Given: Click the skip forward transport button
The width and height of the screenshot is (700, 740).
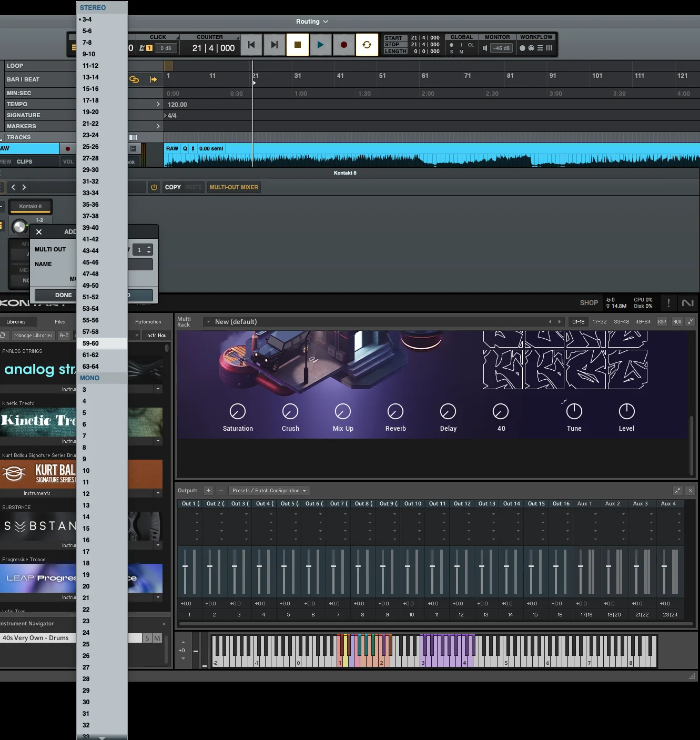Looking at the screenshot, I should point(274,45).
